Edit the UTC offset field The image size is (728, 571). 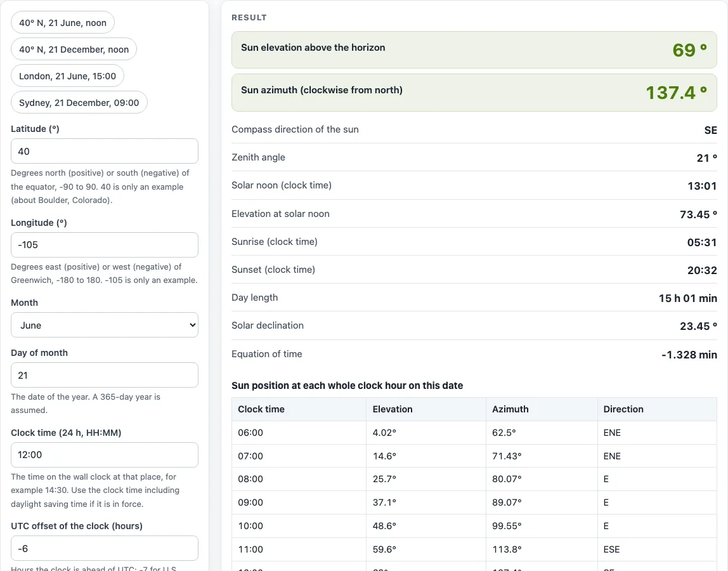[x=105, y=548]
